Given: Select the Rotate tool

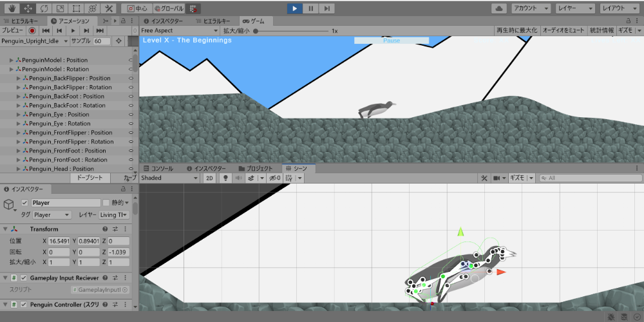Looking at the screenshot, I should [44, 9].
